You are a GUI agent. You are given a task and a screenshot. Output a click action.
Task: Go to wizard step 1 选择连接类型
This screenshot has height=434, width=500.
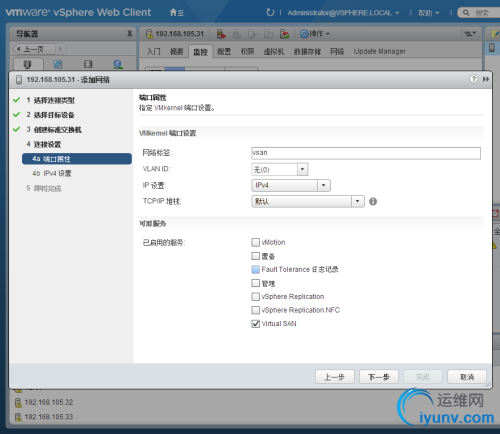50,100
